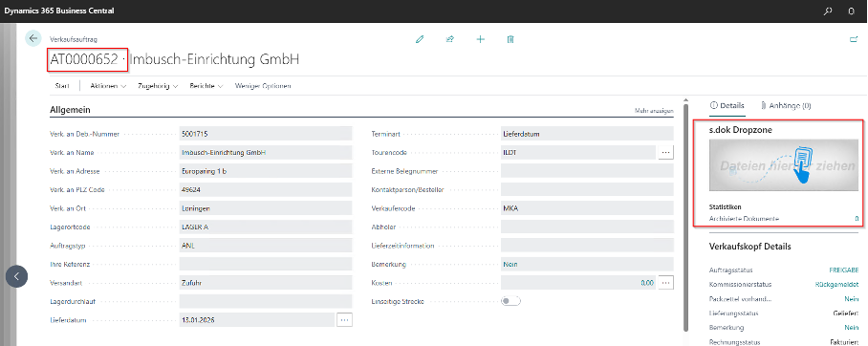Click the vertical scrollbar of Allgemein area
This screenshot has width=868, height=346.
tap(686, 217)
